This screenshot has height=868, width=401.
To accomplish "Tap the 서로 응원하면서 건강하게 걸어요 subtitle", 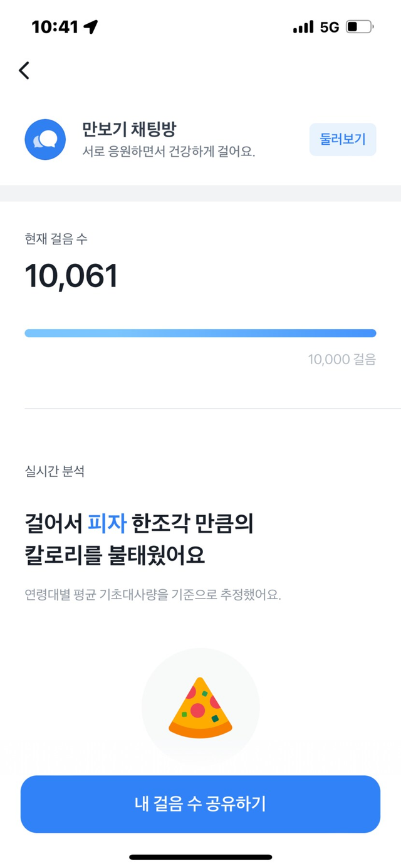I will click(169, 152).
